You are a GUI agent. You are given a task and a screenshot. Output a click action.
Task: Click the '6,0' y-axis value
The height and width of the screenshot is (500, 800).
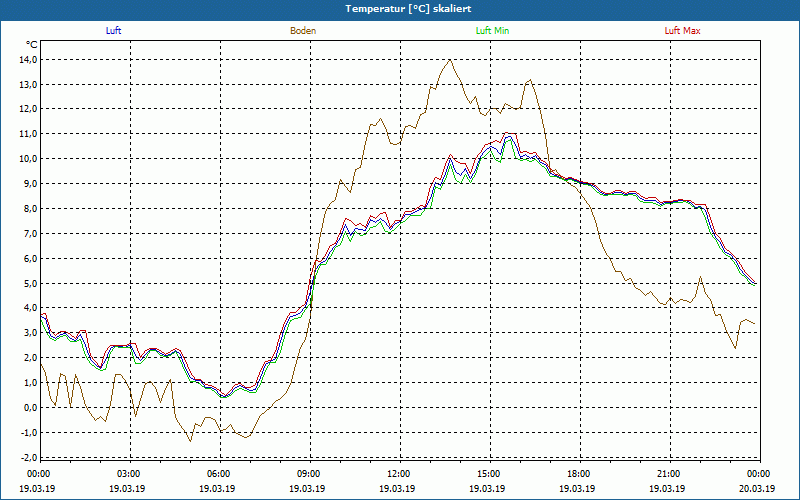pos(31,259)
